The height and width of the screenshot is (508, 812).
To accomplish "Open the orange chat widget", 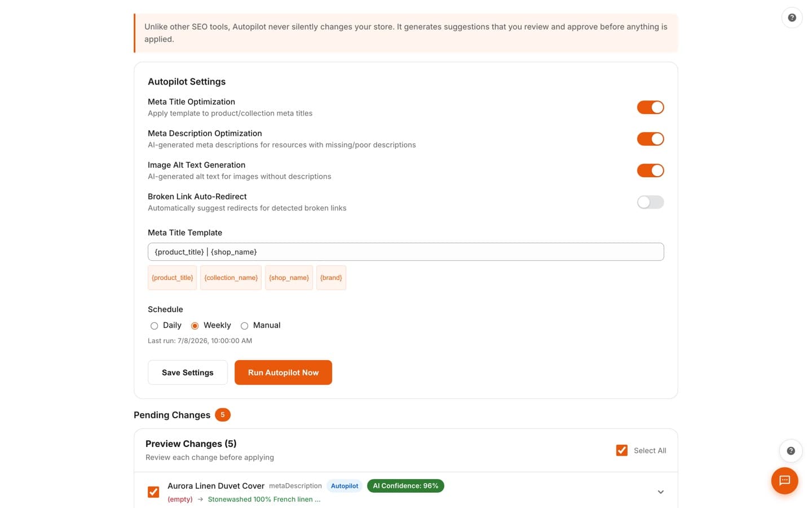I will click(784, 480).
